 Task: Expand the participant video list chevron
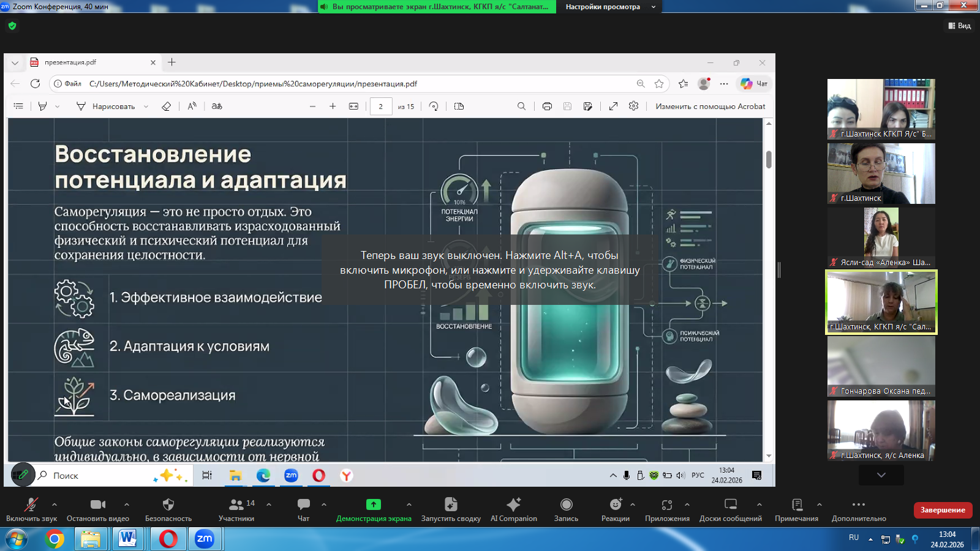pyautogui.click(x=881, y=475)
